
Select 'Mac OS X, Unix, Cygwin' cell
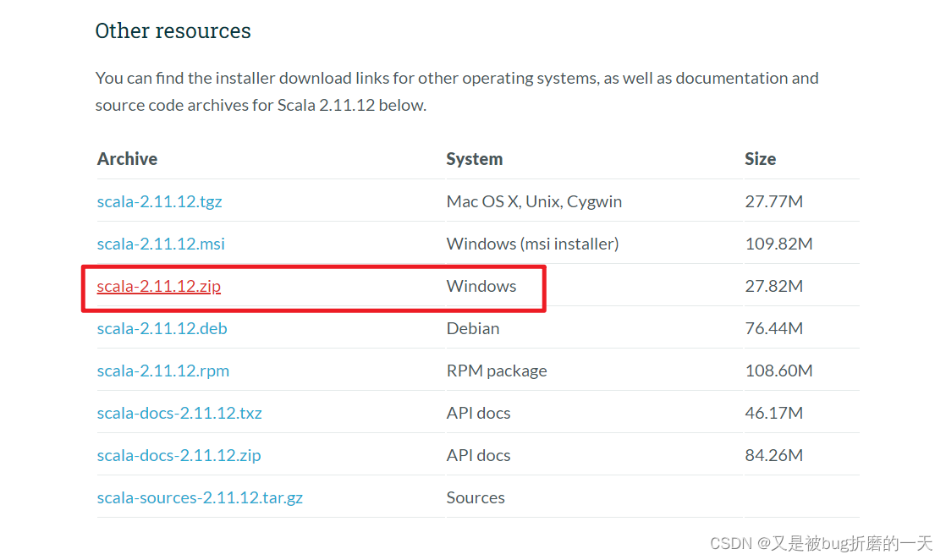tap(534, 201)
